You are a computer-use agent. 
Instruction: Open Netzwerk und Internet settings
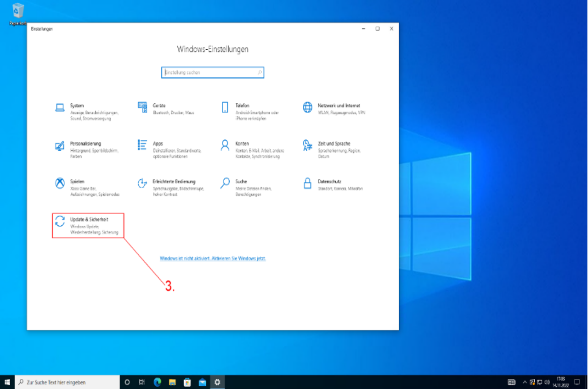339,106
